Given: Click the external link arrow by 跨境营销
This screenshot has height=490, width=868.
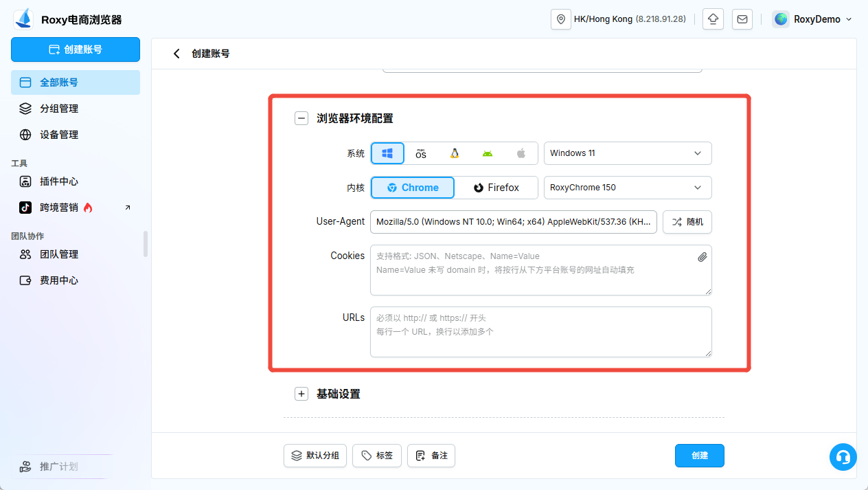Looking at the screenshot, I should click(128, 208).
